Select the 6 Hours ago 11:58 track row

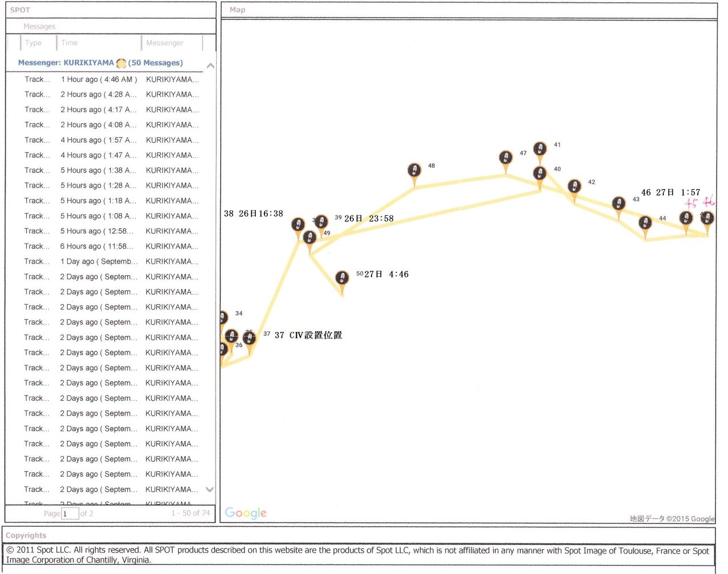tap(111, 246)
